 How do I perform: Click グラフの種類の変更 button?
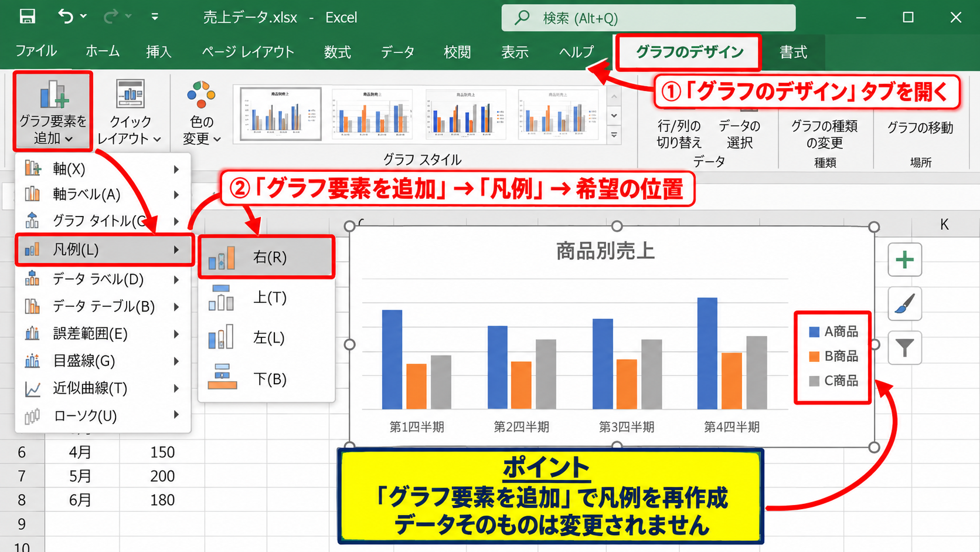click(x=824, y=134)
